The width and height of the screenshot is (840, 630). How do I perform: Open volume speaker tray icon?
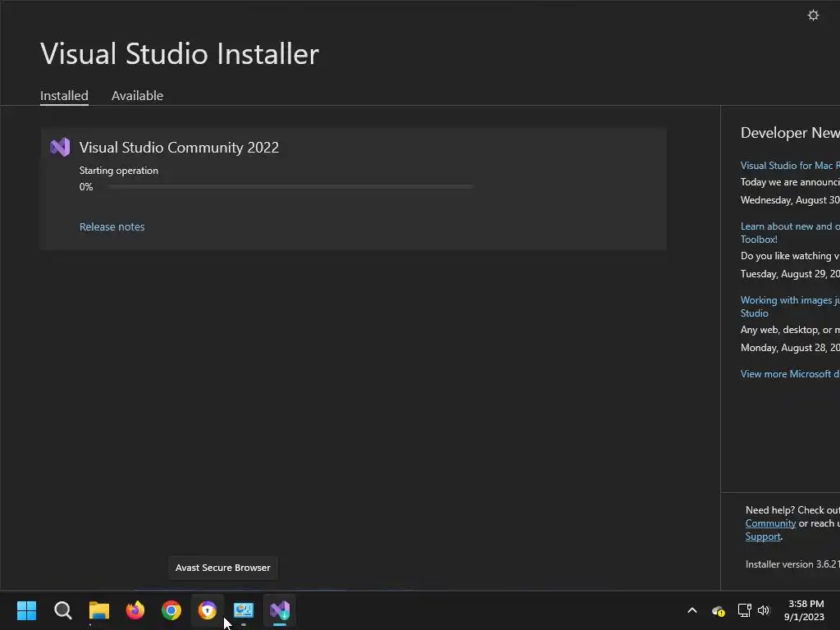(x=764, y=610)
